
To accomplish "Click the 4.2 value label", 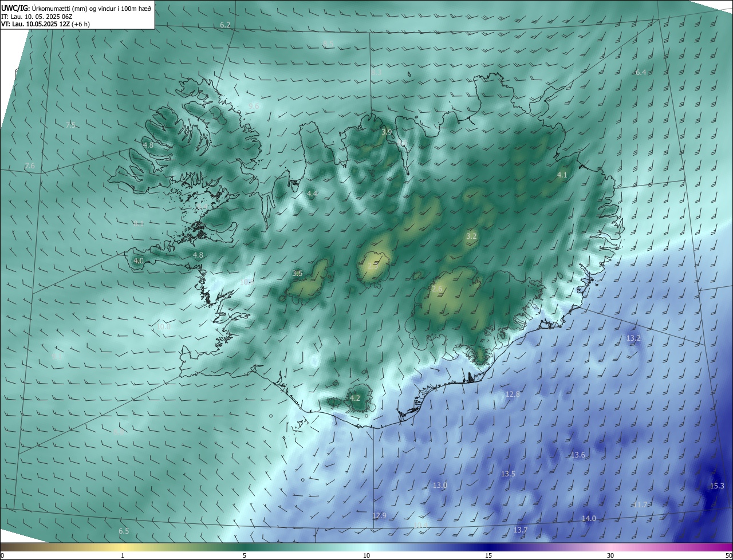I will click(x=354, y=398).
